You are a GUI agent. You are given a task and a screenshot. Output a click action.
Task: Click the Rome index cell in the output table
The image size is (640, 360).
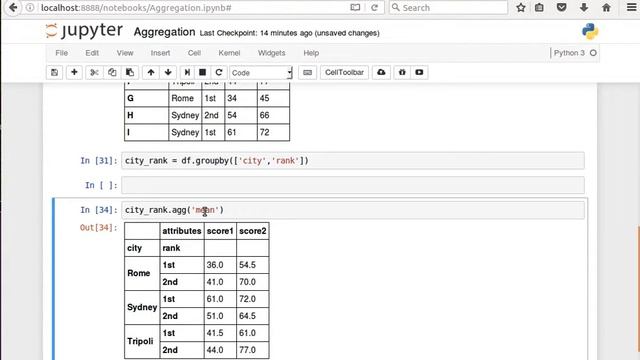[x=142, y=273]
